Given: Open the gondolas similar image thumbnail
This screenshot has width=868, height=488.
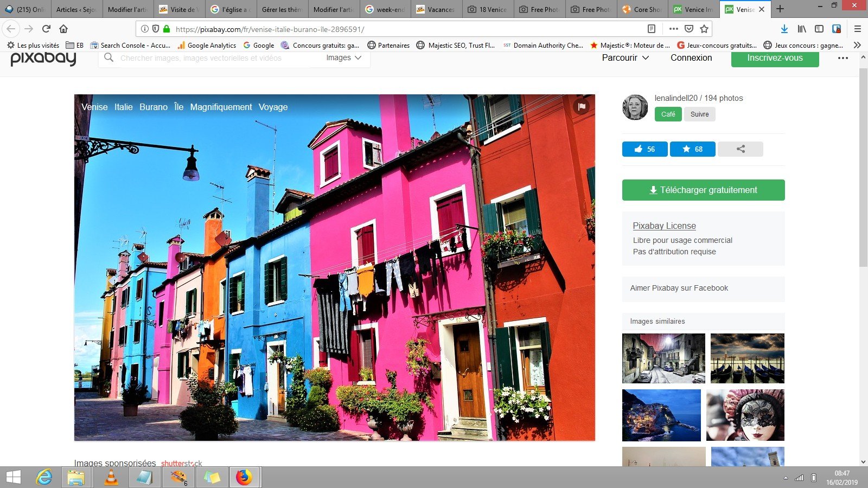Looking at the screenshot, I should click(747, 358).
